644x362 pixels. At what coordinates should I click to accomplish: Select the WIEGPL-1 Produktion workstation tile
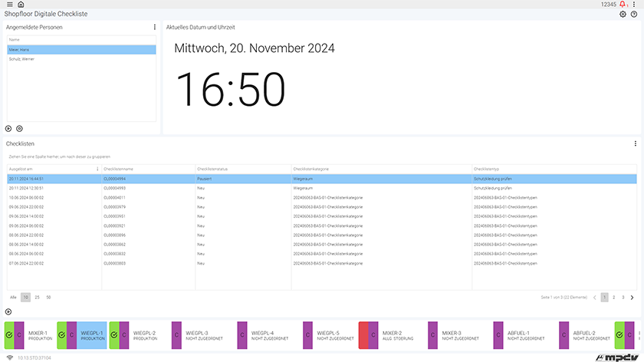click(91, 335)
